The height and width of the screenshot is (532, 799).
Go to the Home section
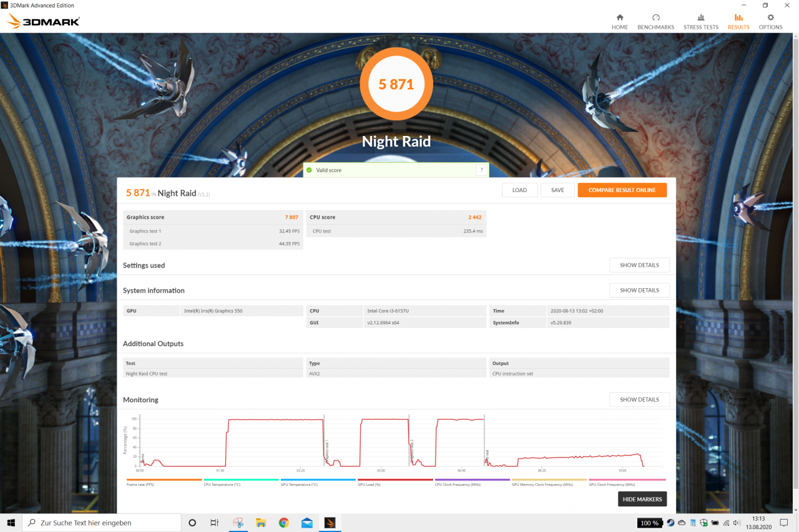tap(619, 22)
